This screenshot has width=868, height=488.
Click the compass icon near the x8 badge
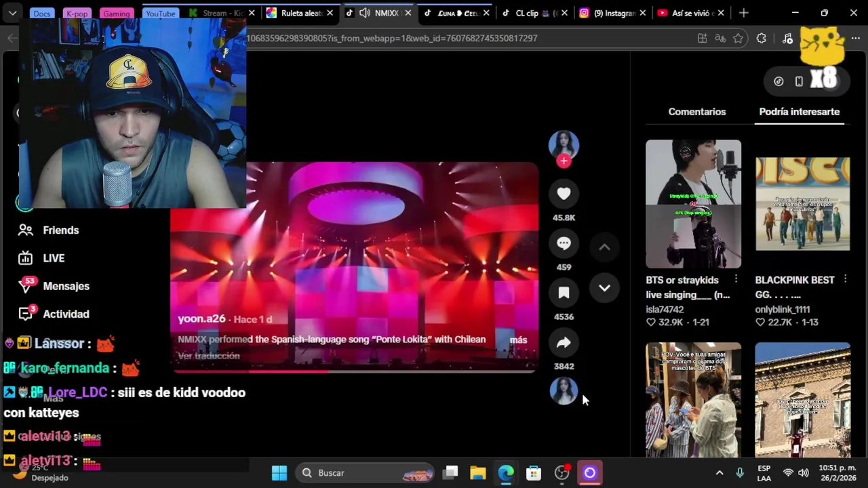[778, 81]
